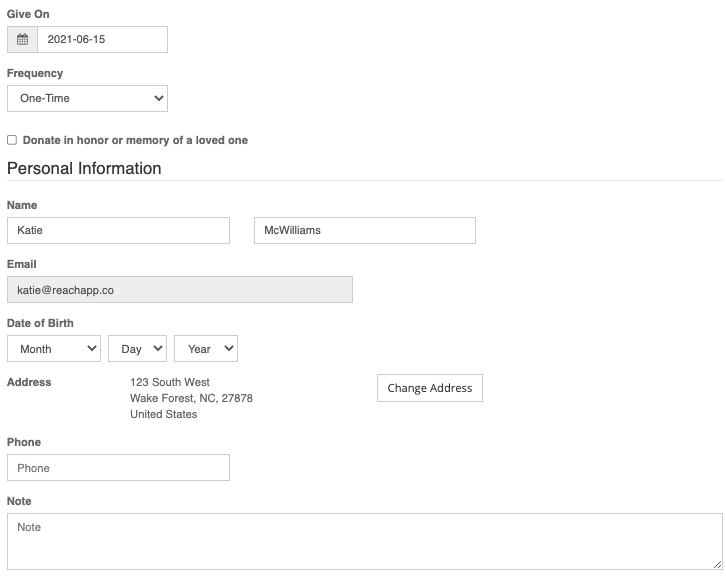Viewport: 726px width, 576px height.
Task: Click the Month dropdown chevron arrow
Action: pos(92,348)
